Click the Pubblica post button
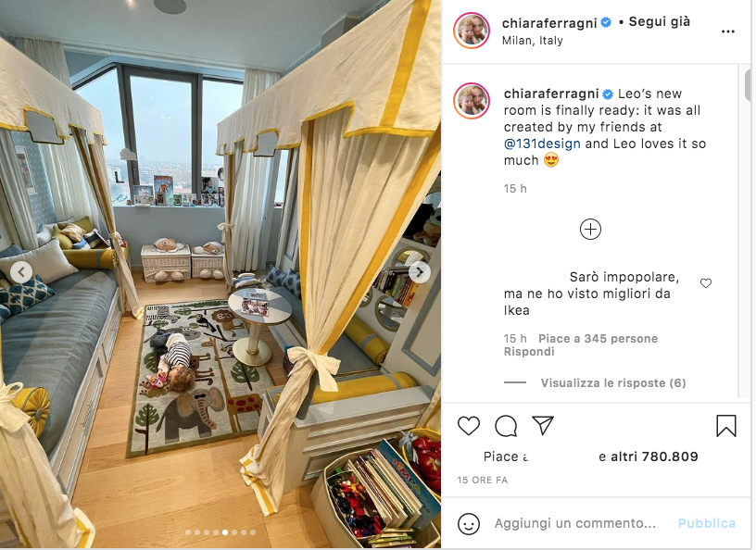Viewport: 756px width, 550px height. [x=706, y=523]
